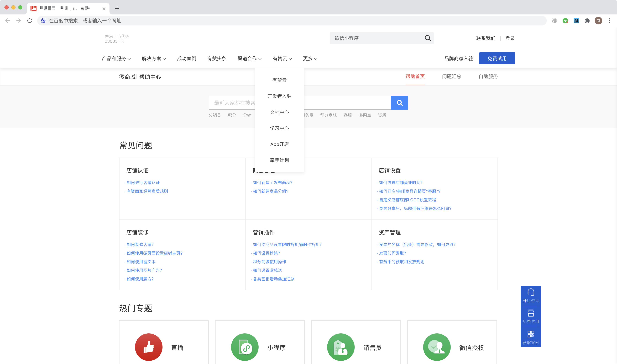Click the blue 免费试用 button

tap(497, 58)
